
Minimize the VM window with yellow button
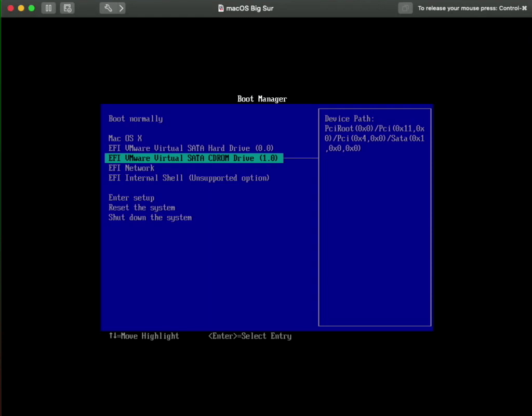(21, 8)
